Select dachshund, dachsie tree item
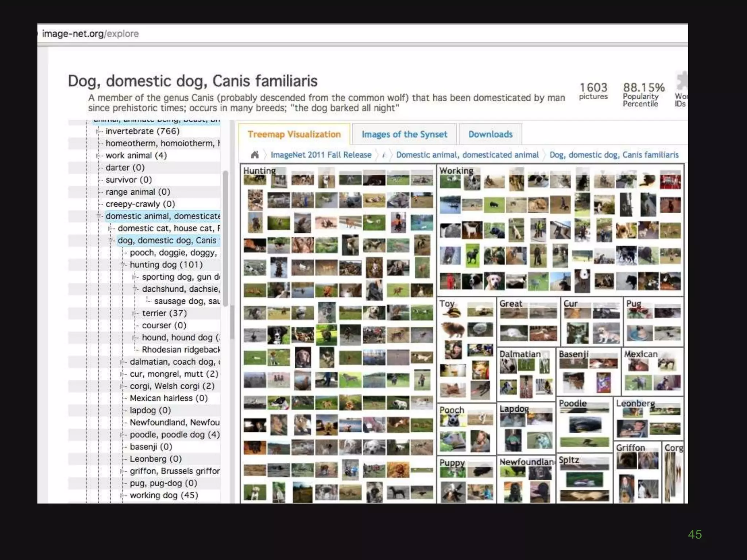 coord(181,289)
